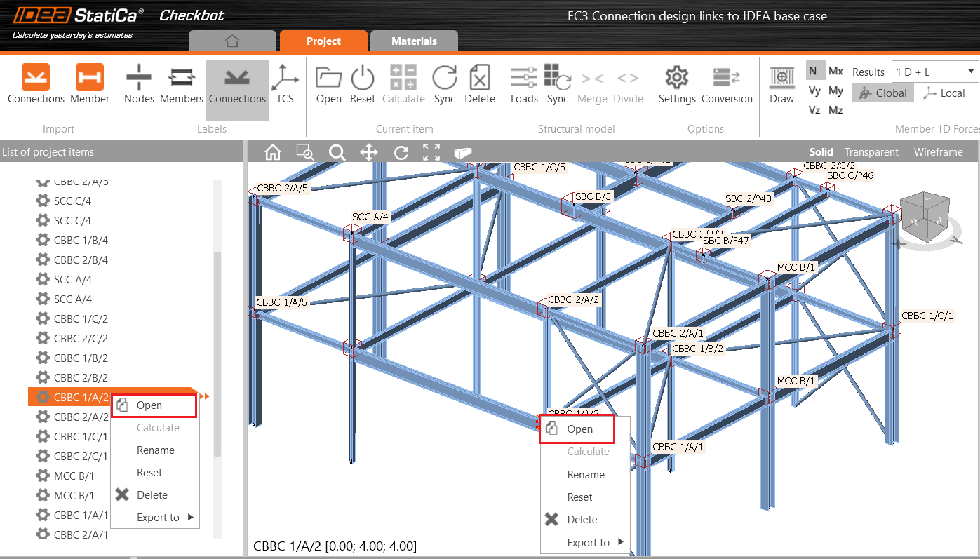Switch to the Materials tab

click(x=414, y=41)
